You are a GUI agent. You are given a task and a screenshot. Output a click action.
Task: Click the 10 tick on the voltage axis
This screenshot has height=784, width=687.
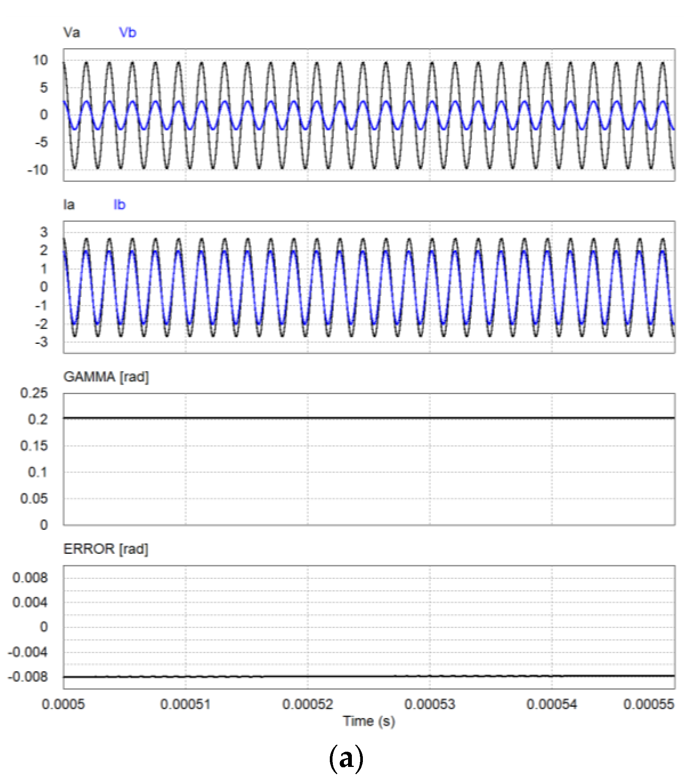tap(40, 60)
